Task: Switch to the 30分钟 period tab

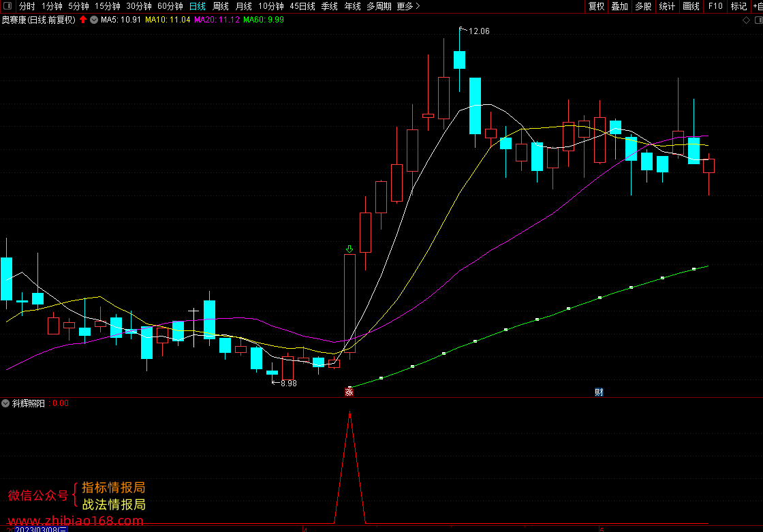Action: point(139,6)
